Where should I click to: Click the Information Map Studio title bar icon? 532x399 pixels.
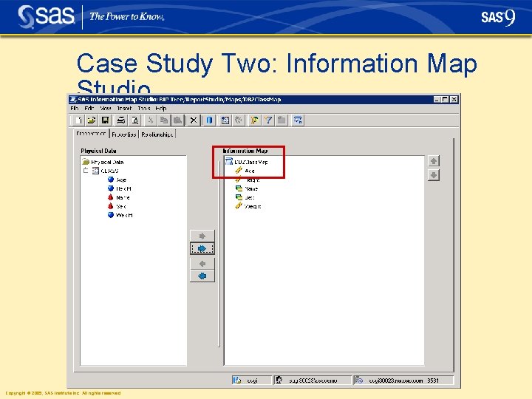[73, 100]
